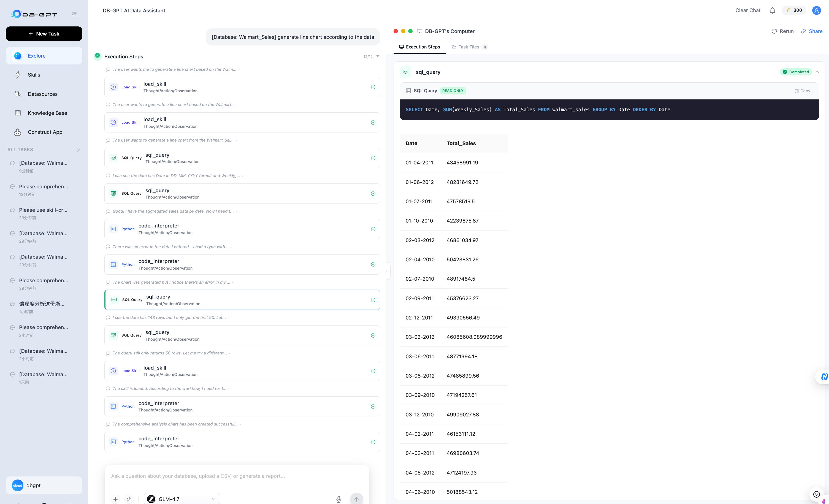Click the lightning skill icon beside model selector
829x504 pixels.
click(129, 499)
